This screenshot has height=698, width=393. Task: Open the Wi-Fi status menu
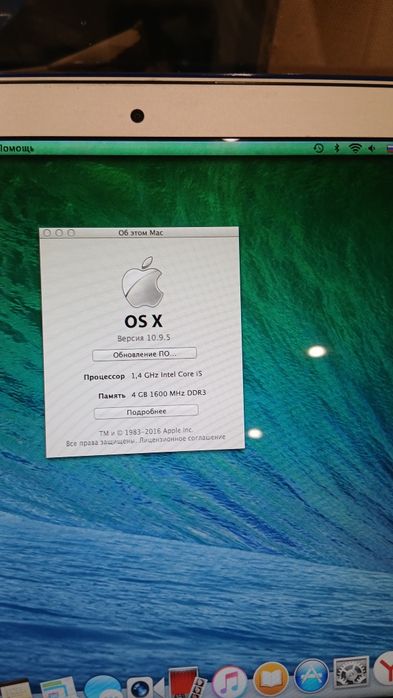pos(355,148)
